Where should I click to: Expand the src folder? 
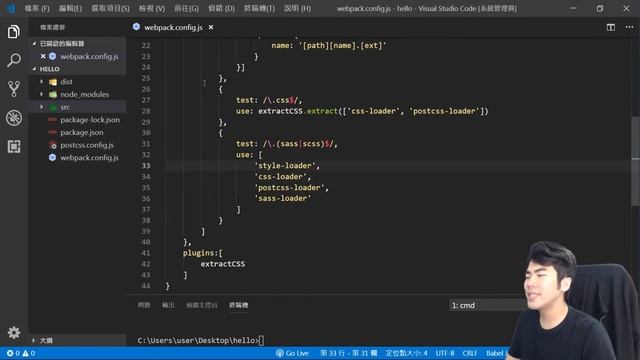pyautogui.click(x=42, y=107)
